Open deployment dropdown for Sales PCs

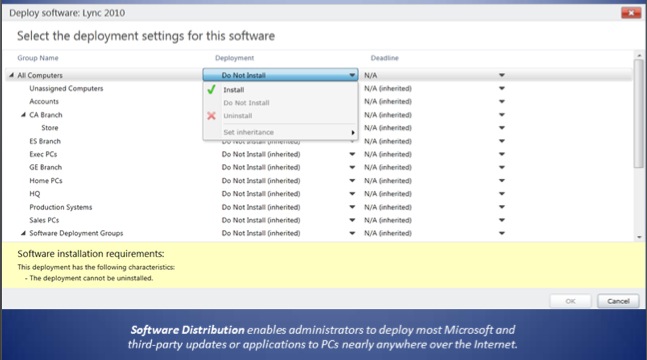coord(352,220)
